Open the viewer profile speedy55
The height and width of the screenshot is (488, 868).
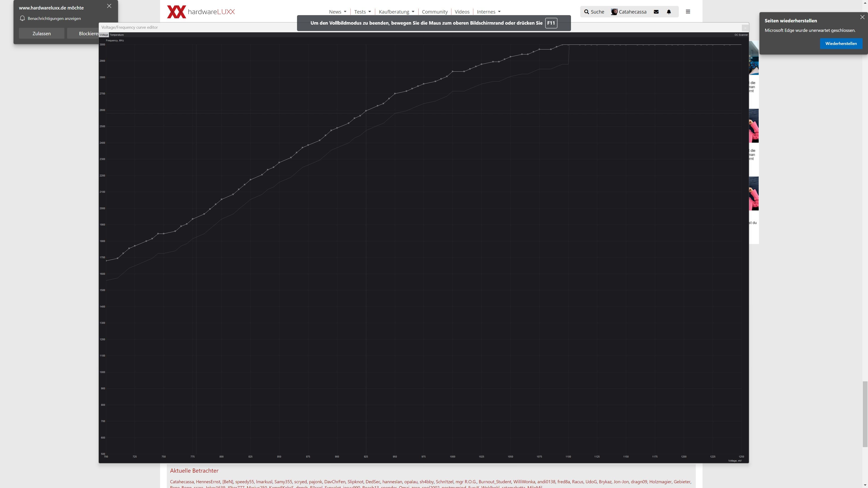click(x=244, y=482)
